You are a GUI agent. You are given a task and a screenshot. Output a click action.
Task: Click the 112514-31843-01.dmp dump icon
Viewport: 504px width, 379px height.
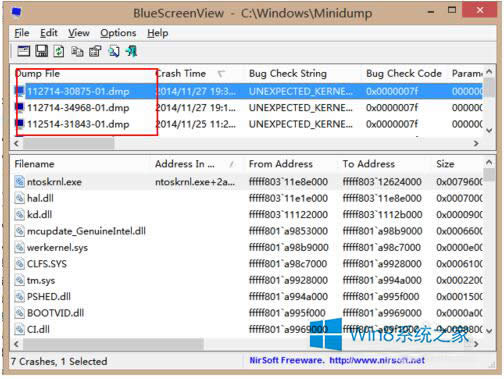[20, 124]
